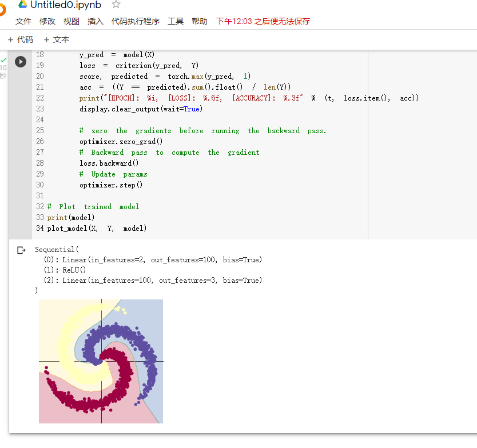
Task: Click the spiral decision boundary plot
Action: [x=101, y=361]
